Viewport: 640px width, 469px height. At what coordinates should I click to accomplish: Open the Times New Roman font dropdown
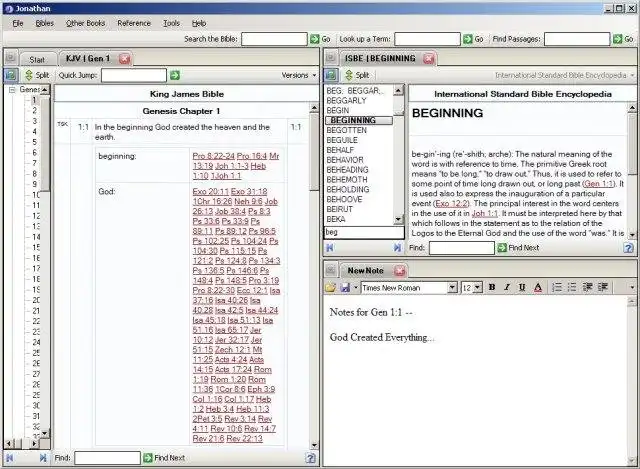[452, 288]
